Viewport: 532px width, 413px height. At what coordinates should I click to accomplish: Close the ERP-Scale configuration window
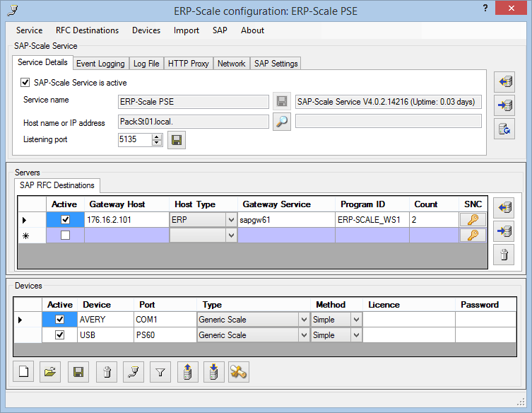511,8
